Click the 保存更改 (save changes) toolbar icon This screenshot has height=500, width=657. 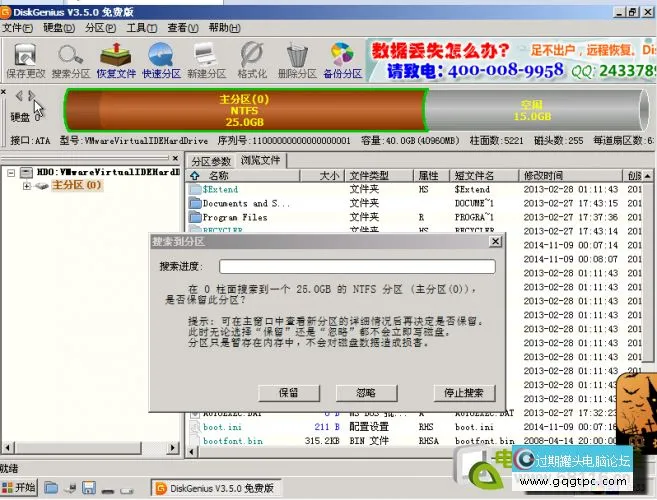(26, 61)
